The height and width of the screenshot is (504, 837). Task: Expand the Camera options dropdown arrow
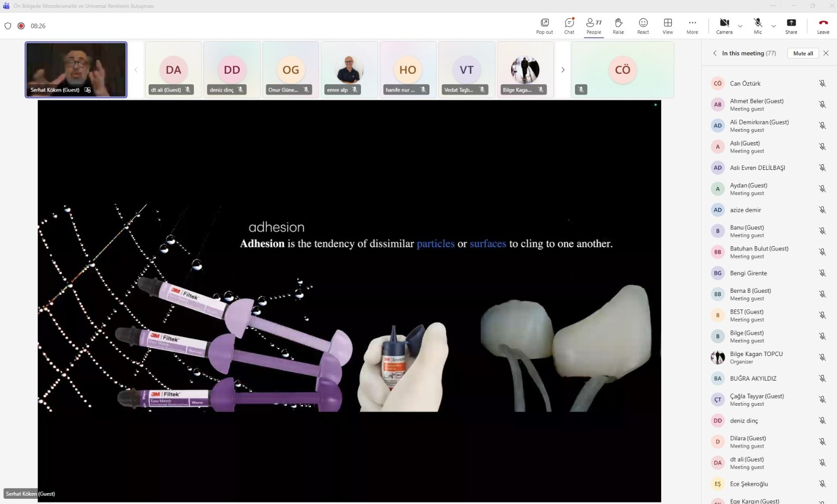(x=740, y=26)
